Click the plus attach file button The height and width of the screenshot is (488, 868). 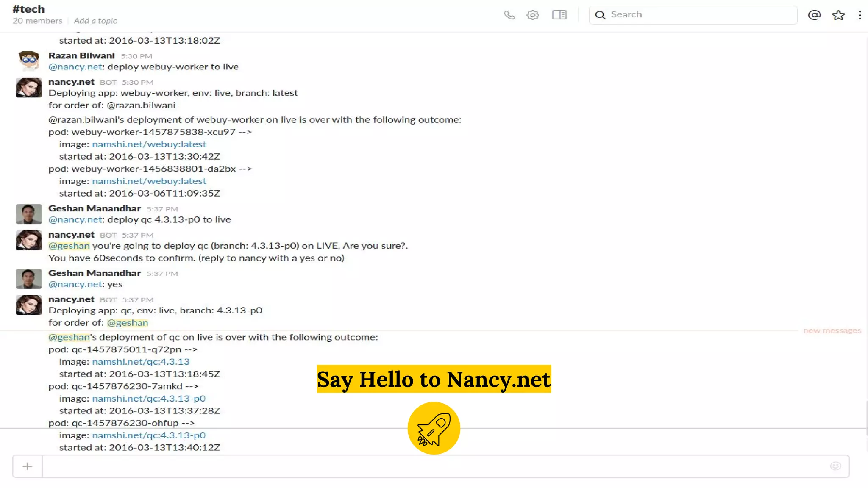coord(28,466)
